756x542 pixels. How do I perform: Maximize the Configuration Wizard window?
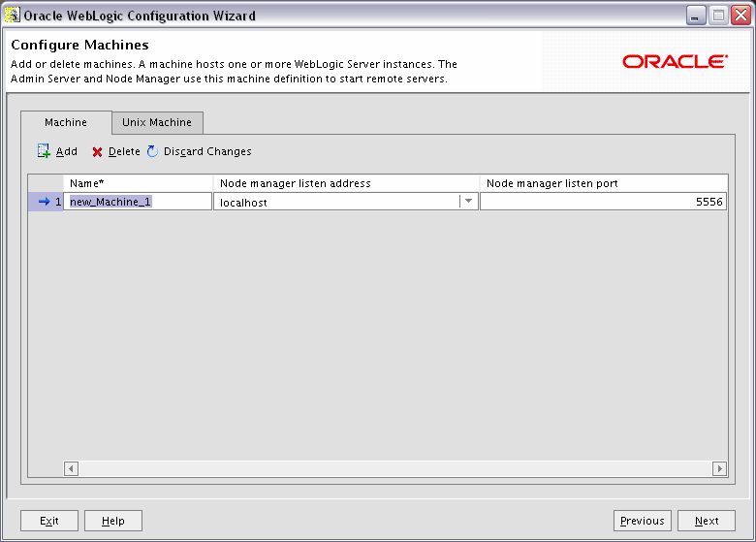[x=718, y=16]
